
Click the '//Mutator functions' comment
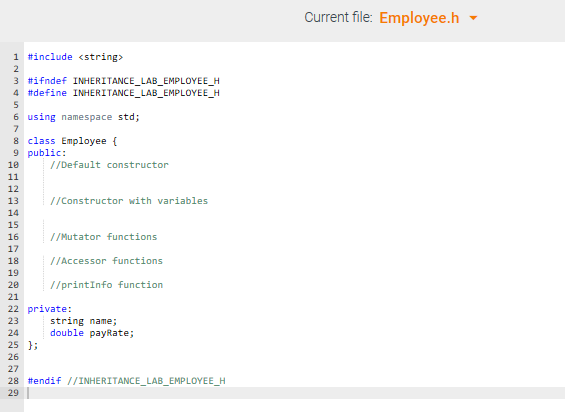pyautogui.click(x=104, y=237)
